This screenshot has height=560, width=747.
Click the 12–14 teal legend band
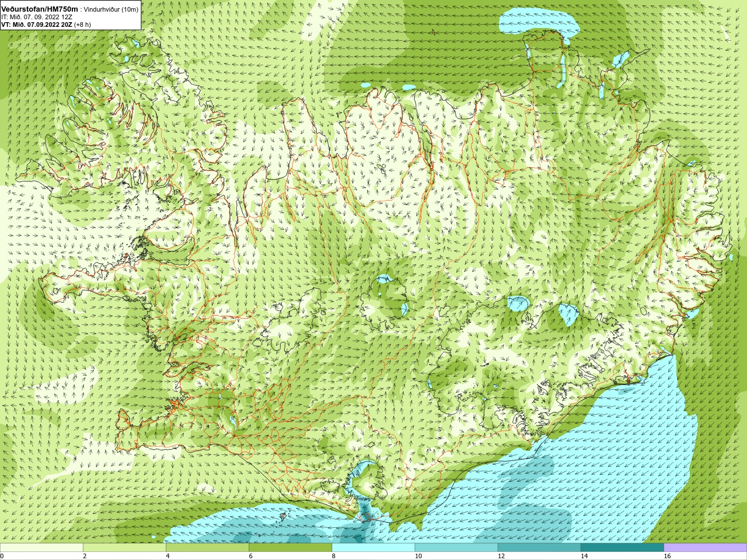click(x=539, y=548)
